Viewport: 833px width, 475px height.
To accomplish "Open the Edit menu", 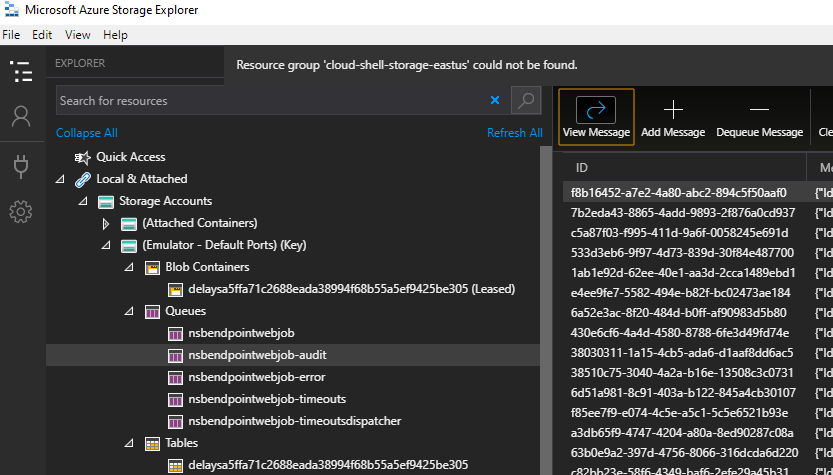I will [42, 35].
